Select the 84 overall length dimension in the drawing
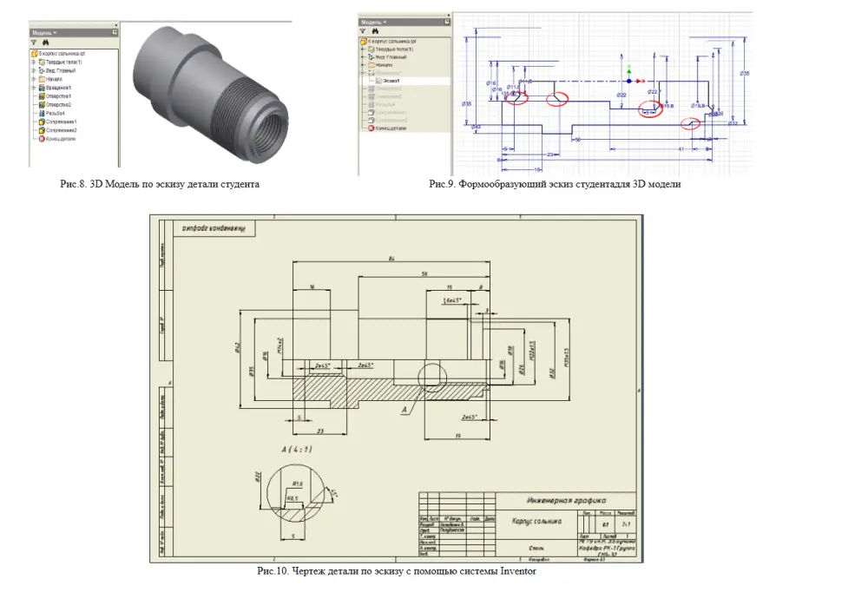Screen dimensions: 868x592 point(391,259)
